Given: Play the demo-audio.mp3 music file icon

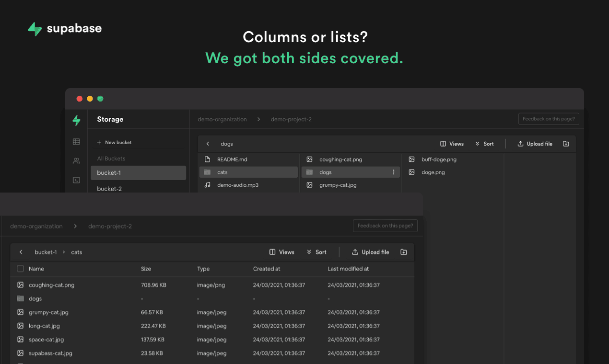Looking at the screenshot, I should click(207, 185).
